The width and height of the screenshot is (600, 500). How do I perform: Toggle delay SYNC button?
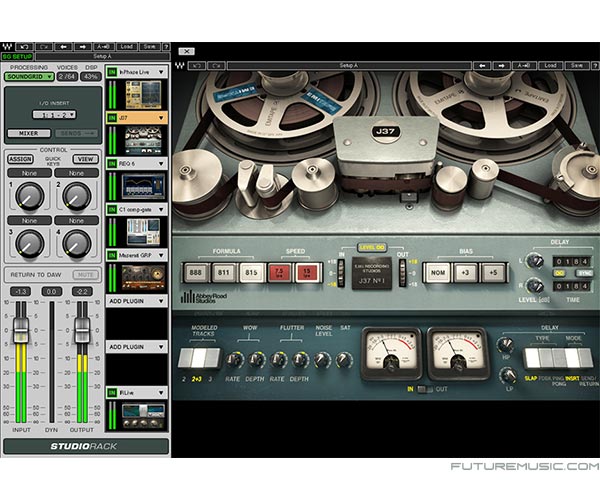point(584,274)
